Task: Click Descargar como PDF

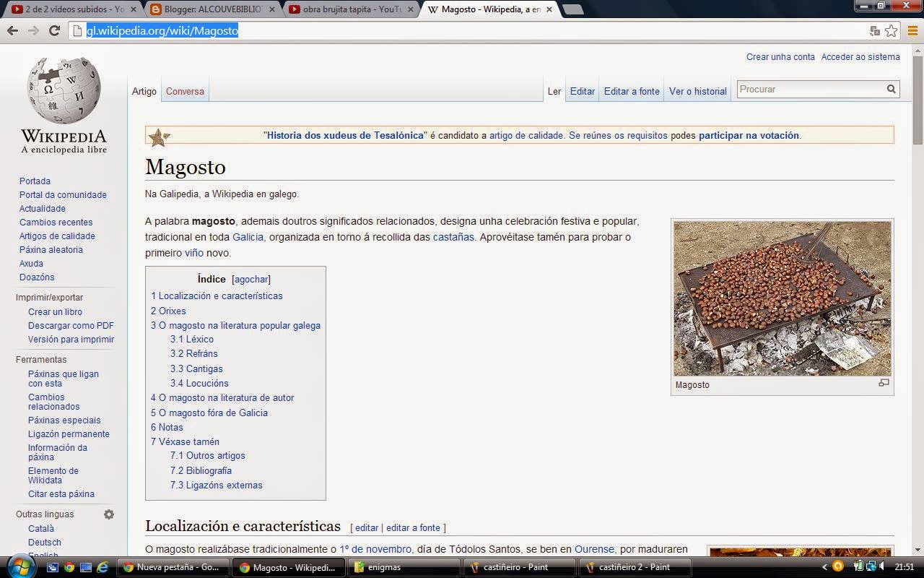Action: 71,326
